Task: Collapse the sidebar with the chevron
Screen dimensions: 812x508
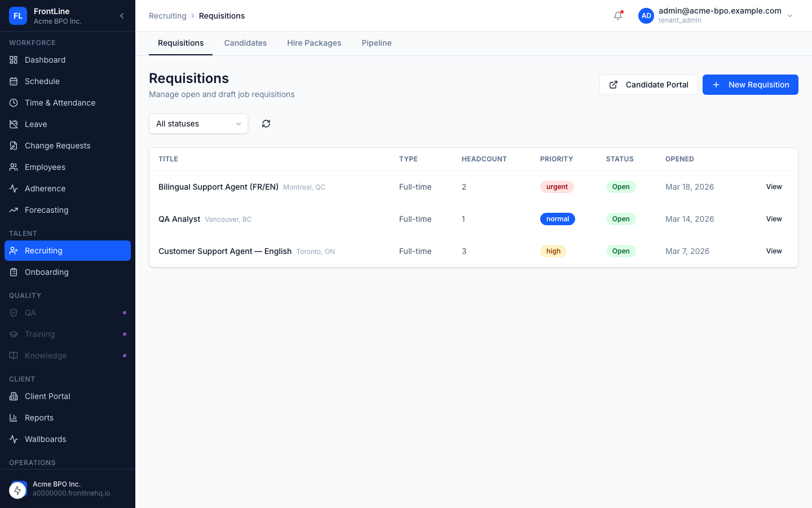Action: click(x=122, y=16)
